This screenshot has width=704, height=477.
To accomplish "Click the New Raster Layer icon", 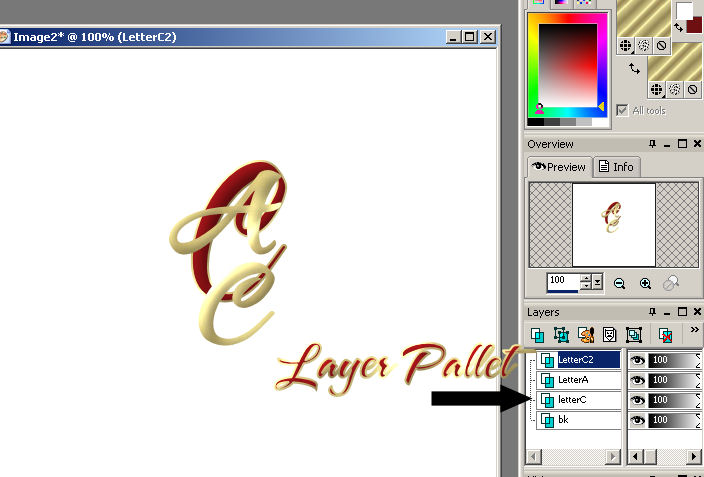I will click(x=537, y=335).
